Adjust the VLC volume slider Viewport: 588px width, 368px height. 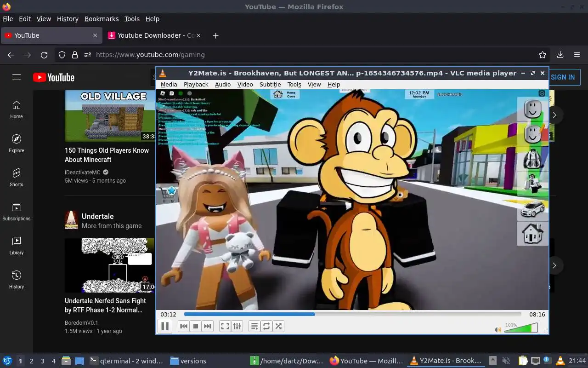coord(521,328)
